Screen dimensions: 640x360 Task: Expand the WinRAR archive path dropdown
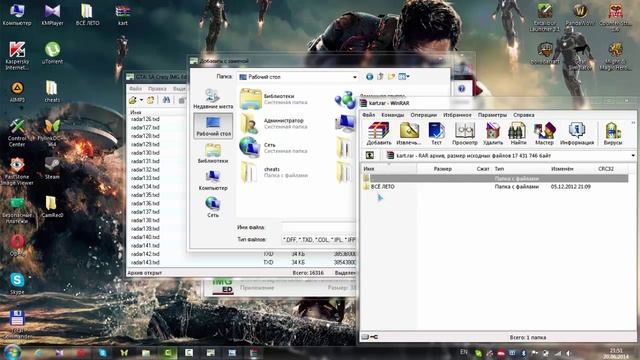click(x=633, y=156)
